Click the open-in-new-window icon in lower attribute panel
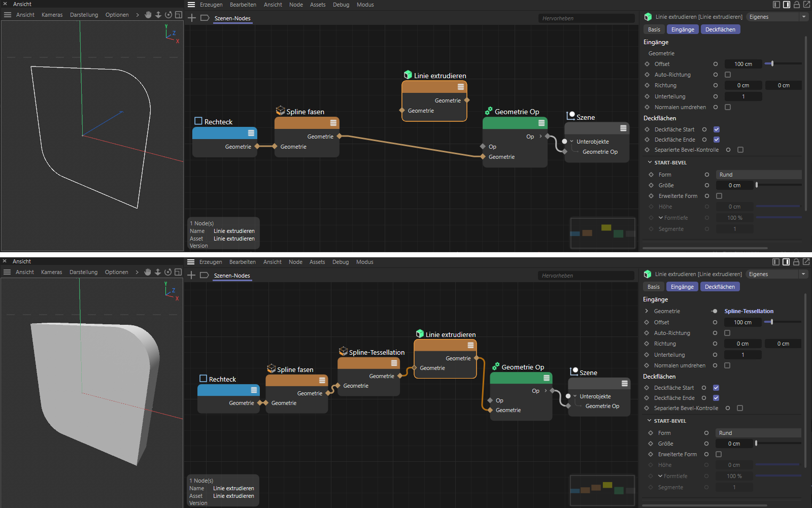 [806, 262]
